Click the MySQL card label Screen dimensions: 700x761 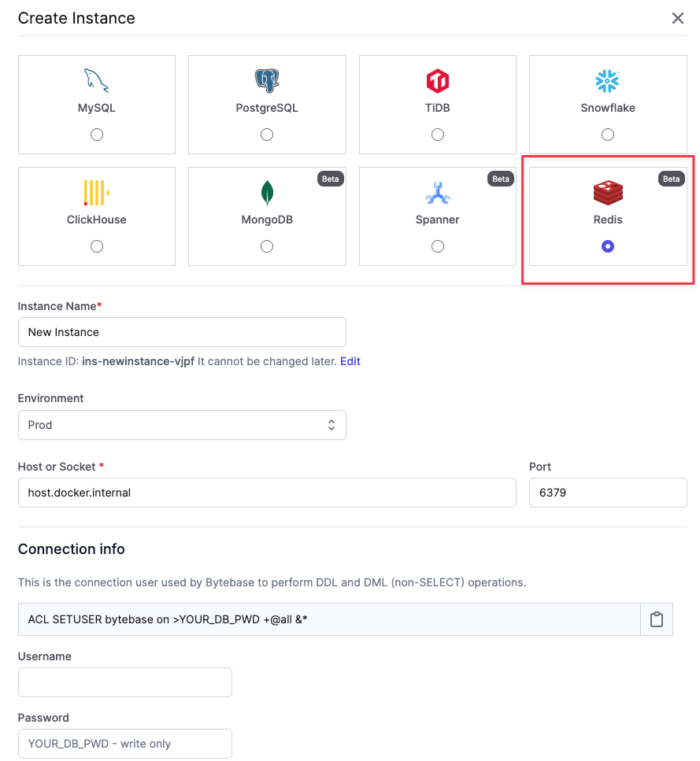click(97, 108)
